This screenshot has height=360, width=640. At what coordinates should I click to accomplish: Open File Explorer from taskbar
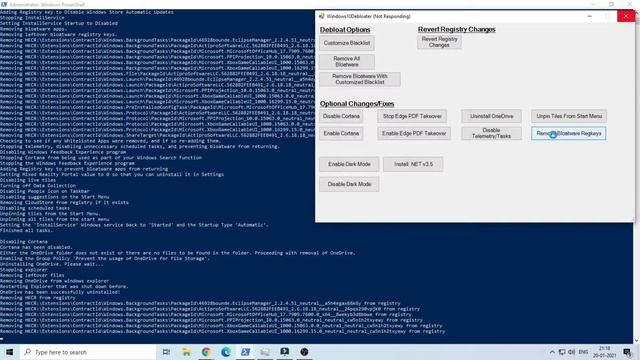tap(186, 352)
